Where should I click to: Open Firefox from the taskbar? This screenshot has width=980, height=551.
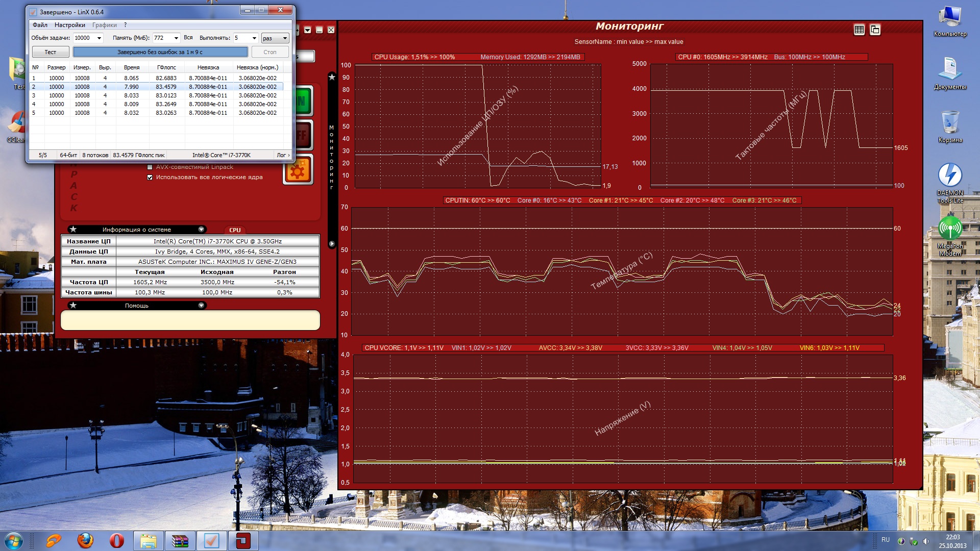85,540
